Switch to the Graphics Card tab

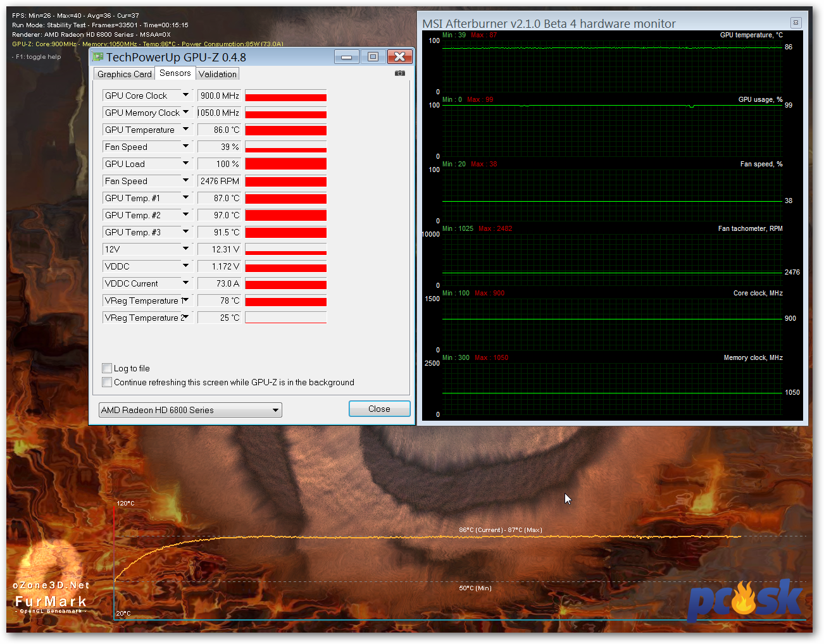pyautogui.click(x=125, y=74)
